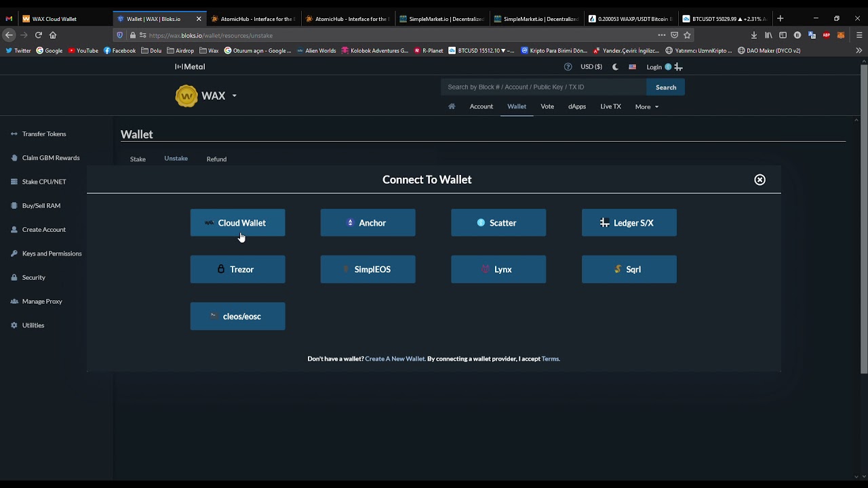Switch to the Unstake tab
This screenshot has width=868, height=488.
[176, 159]
